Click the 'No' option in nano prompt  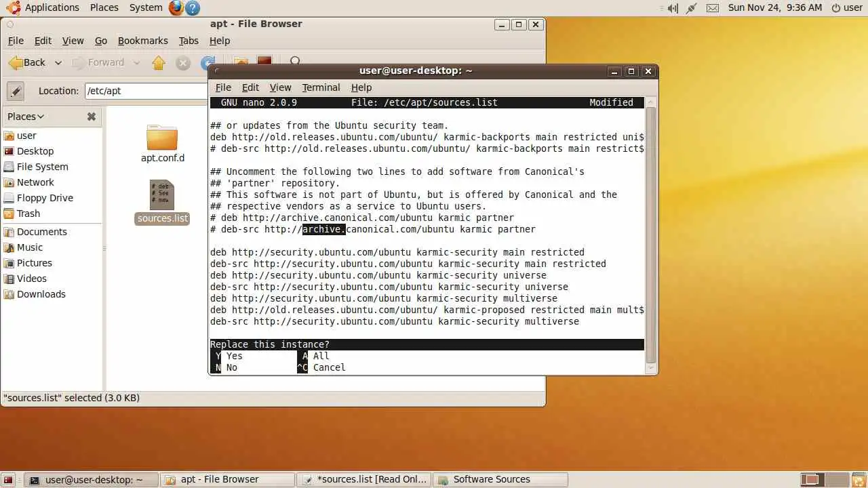click(x=232, y=367)
